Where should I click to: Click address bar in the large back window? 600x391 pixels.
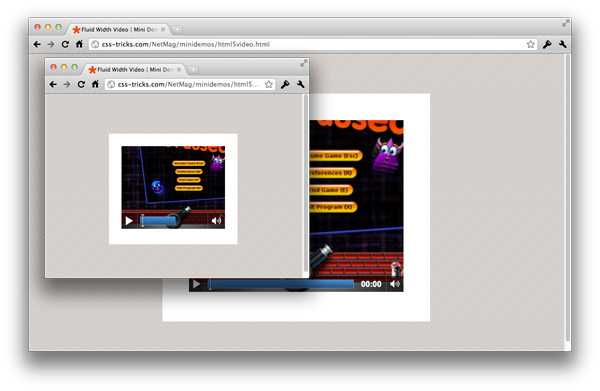tap(313, 44)
